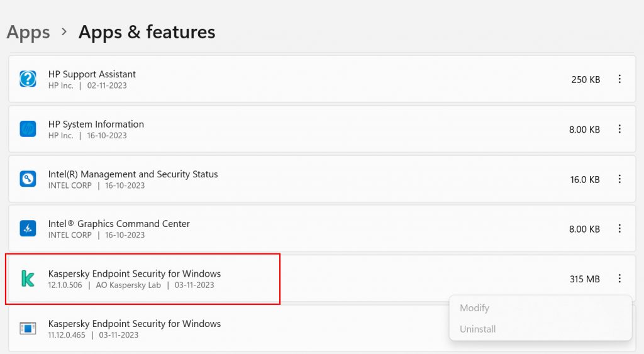Image resolution: width=644 pixels, height=354 pixels.
Task: Click the 250 KB size value
Action: (x=586, y=80)
